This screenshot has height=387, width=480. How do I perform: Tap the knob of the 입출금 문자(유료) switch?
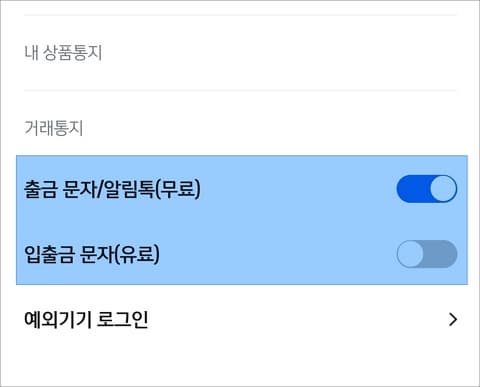(x=410, y=254)
